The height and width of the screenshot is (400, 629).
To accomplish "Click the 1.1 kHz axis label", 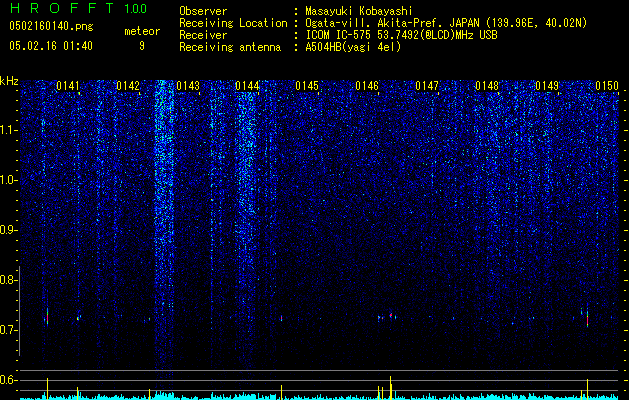I will (x=9, y=130).
